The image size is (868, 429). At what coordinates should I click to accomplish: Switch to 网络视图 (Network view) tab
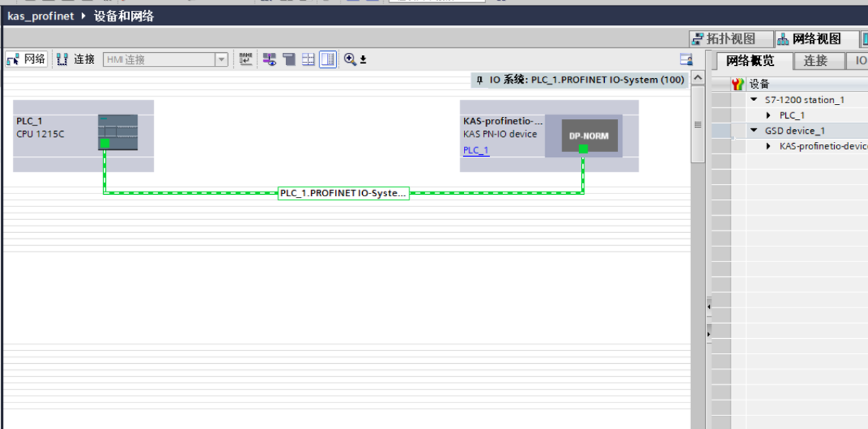coord(810,39)
